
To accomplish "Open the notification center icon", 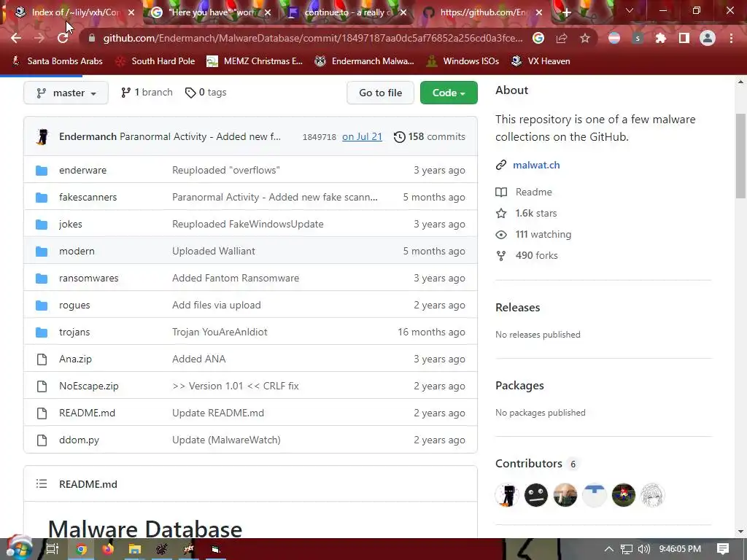I will (x=723, y=549).
